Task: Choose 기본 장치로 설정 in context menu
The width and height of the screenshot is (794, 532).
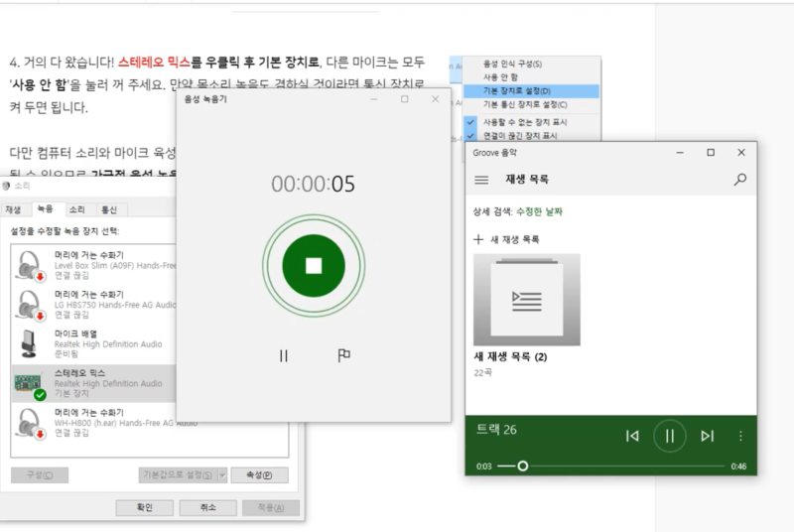Action: (x=531, y=91)
